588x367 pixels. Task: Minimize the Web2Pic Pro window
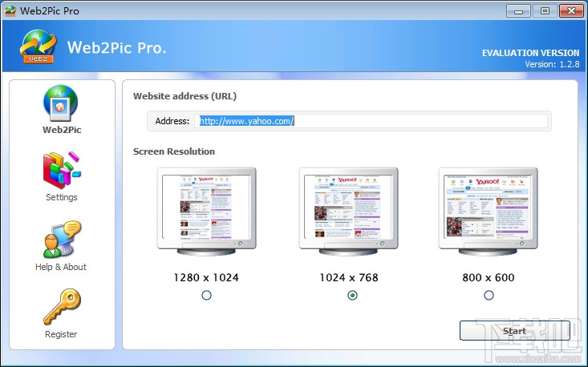(x=518, y=11)
